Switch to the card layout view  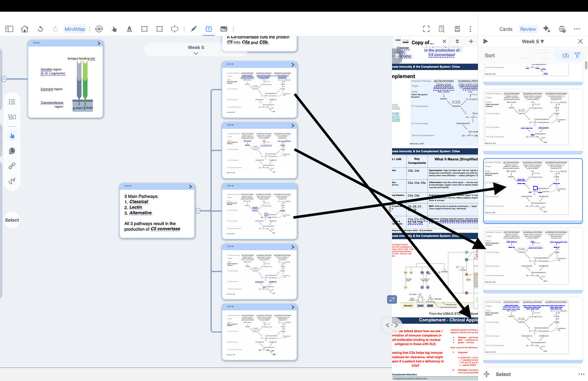(x=12, y=117)
